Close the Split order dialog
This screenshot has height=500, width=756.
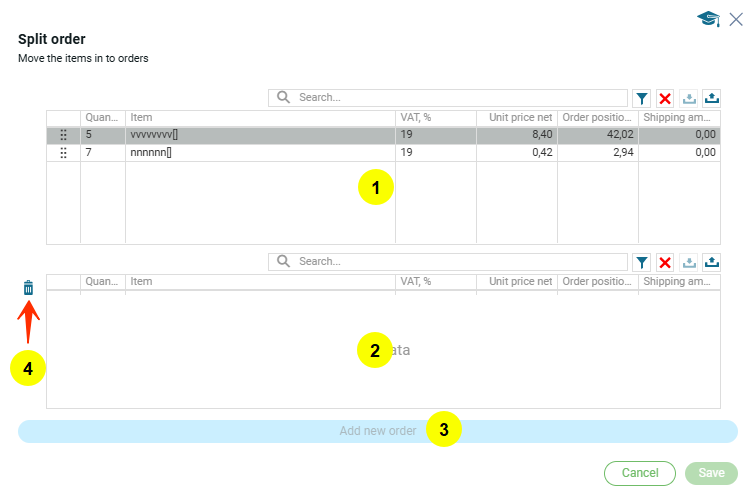pos(736,18)
